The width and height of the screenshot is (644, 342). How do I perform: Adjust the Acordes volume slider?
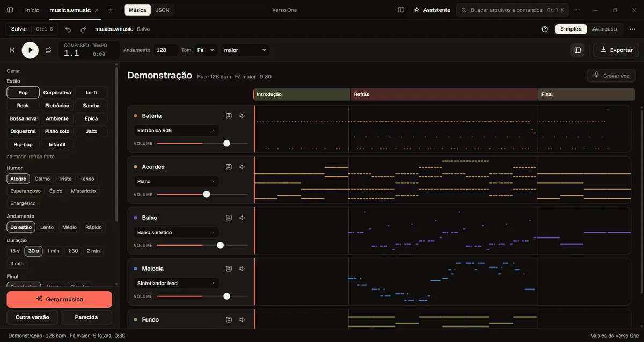click(x=202, y=194)
